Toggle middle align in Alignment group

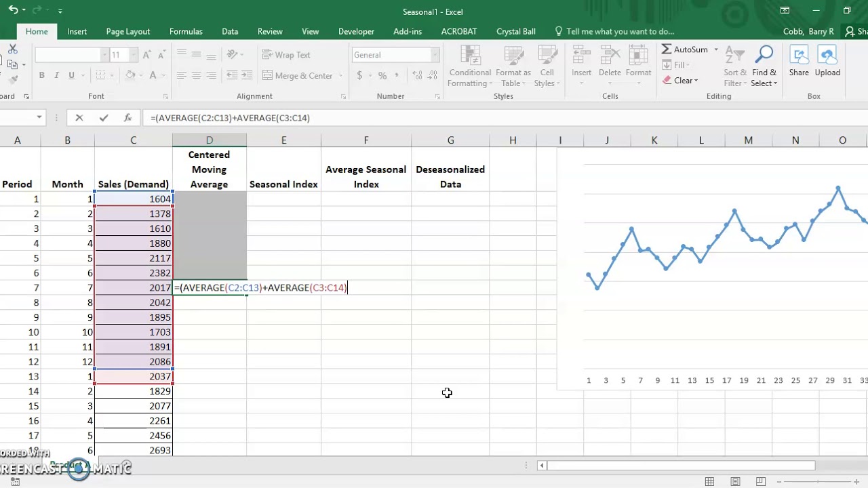click(x=197, y=55)
